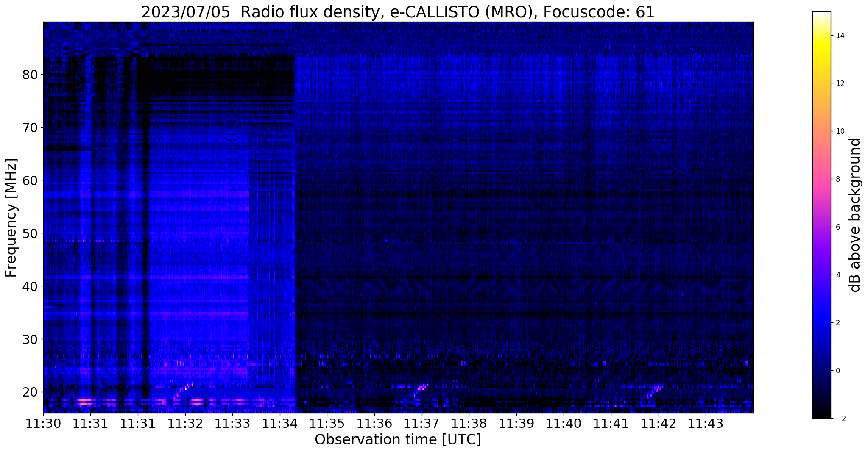This screenshot has width=868, height=452.
Task: Click the 11:30 time tick label
Action: click(x=43, y=423)
